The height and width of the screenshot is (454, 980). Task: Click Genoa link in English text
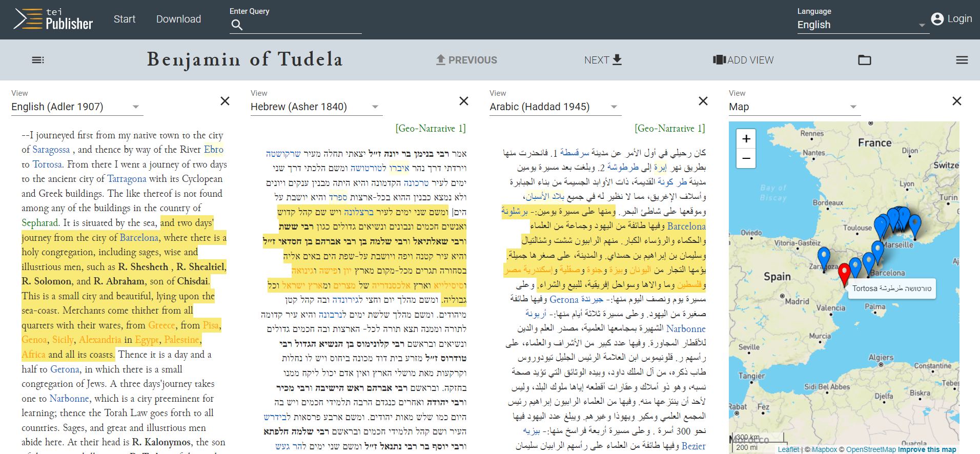pos(34,340)
